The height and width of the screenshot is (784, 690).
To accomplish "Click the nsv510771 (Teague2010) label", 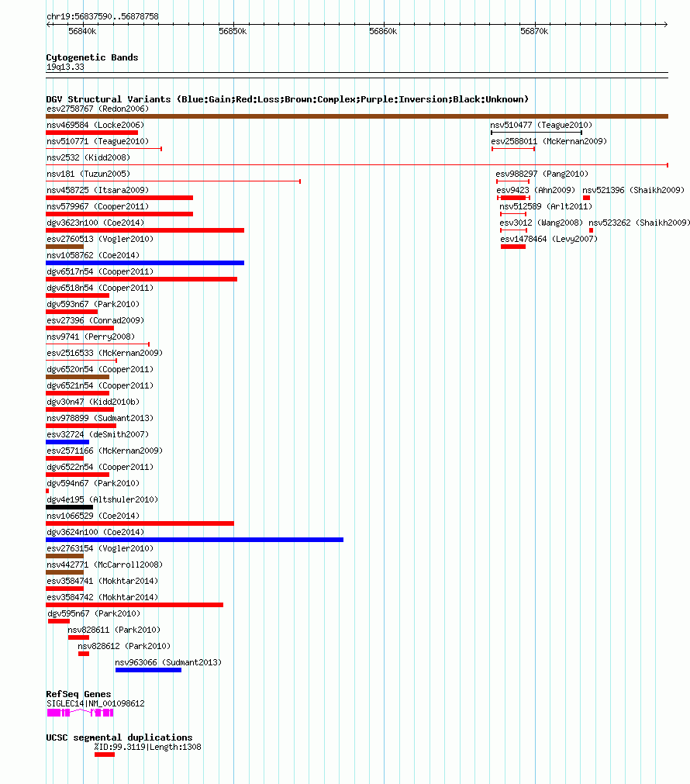I will tap(98, 141).
